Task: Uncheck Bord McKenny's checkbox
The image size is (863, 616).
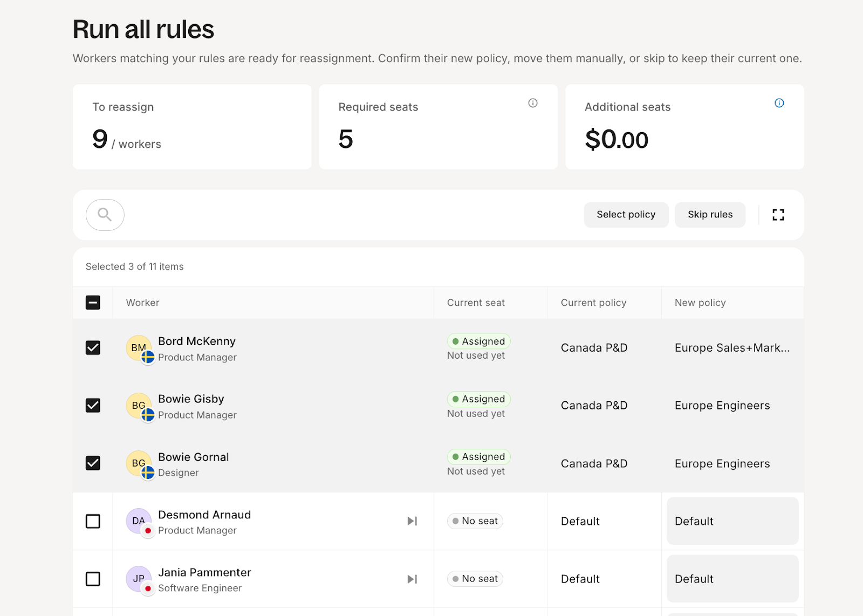Action: tap(93, 348)
